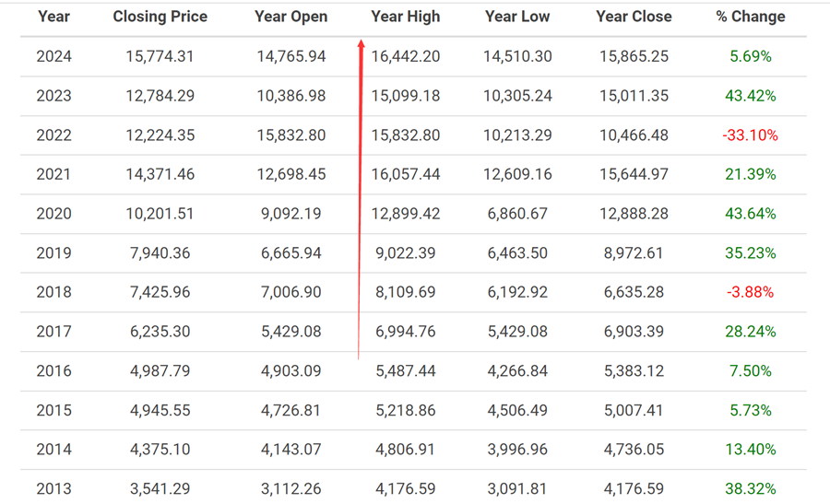Click the 2022 negative change -33.10%
This screenshot has height=504, width=830.
click(750, 135)
